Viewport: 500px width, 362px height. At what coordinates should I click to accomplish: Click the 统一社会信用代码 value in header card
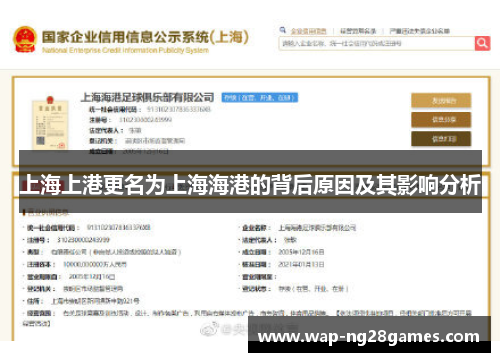click(179, 109)
